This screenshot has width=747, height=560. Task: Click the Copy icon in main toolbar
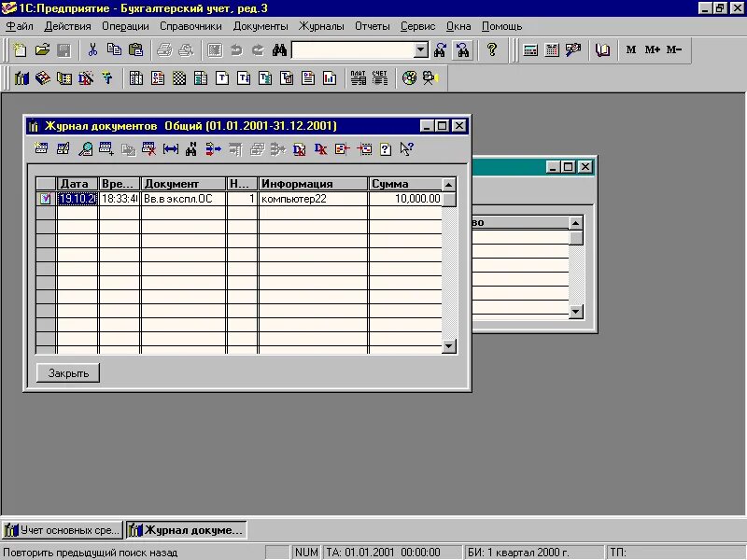coord(114,50)
